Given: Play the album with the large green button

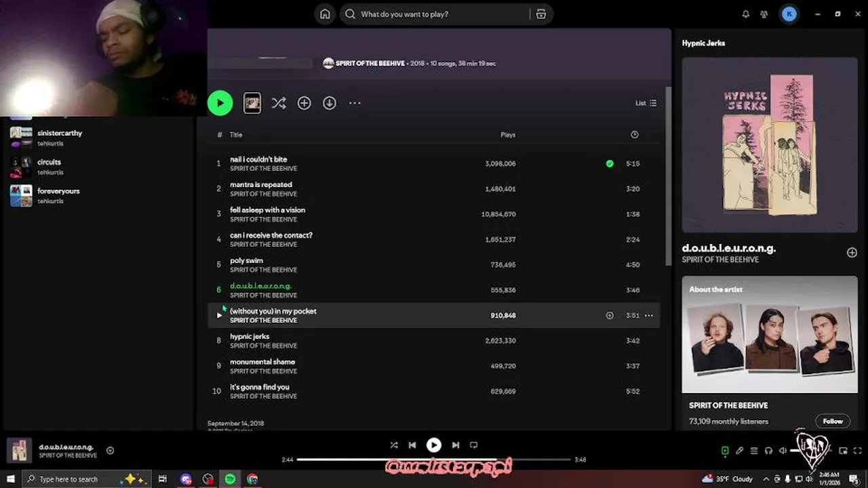Looking at the screenshot, I should click(220, 103).
